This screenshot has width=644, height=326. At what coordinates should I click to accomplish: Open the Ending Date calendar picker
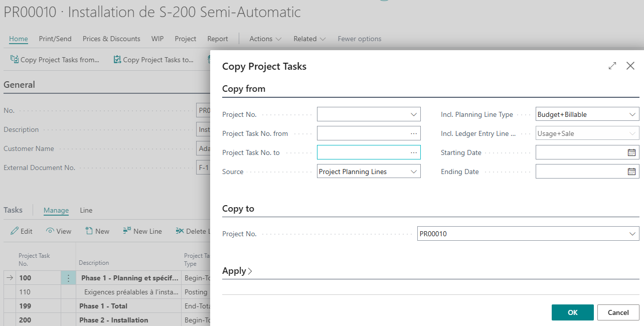click(x=632, y=172)
